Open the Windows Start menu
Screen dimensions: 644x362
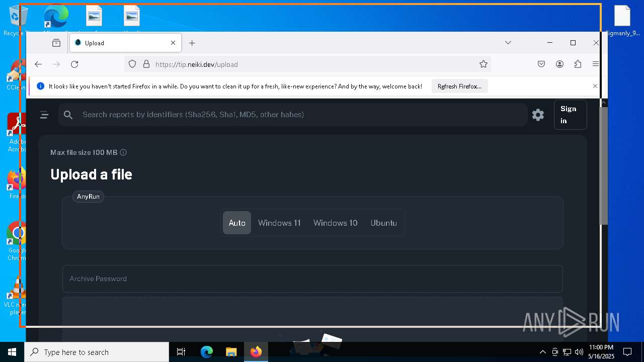tap(12, 352)
